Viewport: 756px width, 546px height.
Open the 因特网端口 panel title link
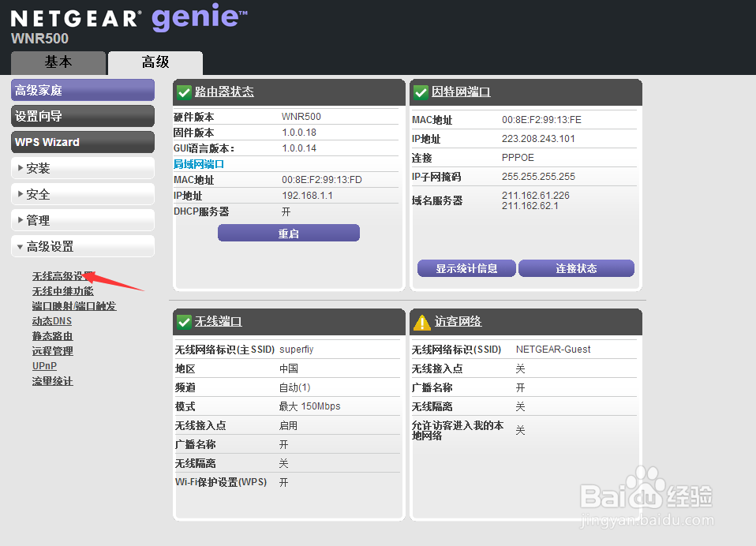click(x=461, y=92)
